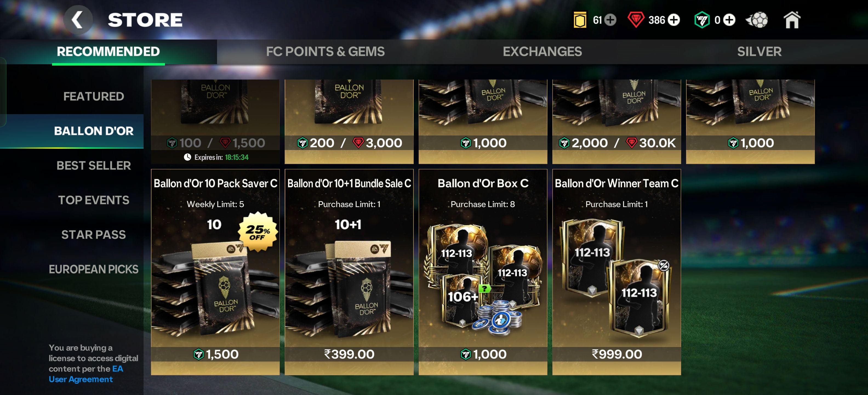The height and width of the screenshot is (395, 868).
Task: Go back using the Store back arrow
Action: coord(78,19)
